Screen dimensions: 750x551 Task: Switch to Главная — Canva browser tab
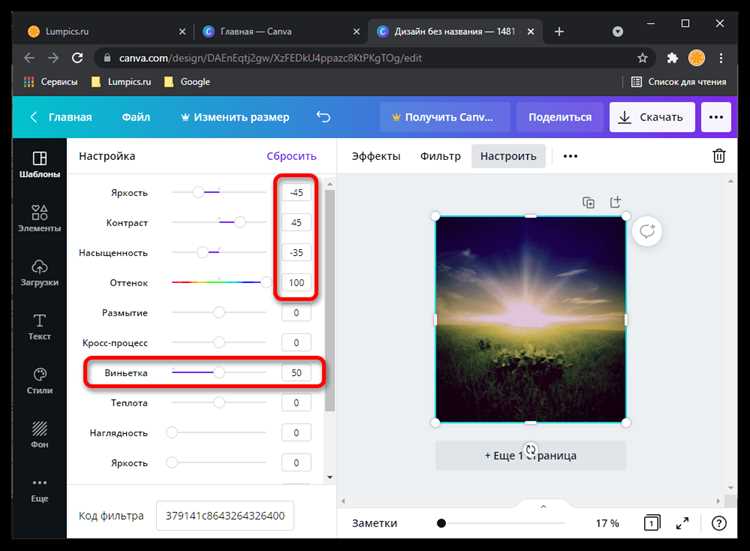(280, 32)
